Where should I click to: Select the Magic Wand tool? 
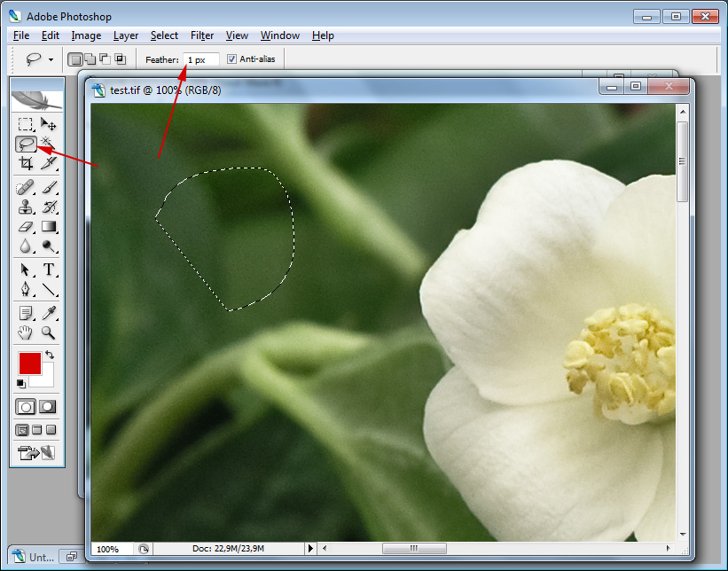49,144
